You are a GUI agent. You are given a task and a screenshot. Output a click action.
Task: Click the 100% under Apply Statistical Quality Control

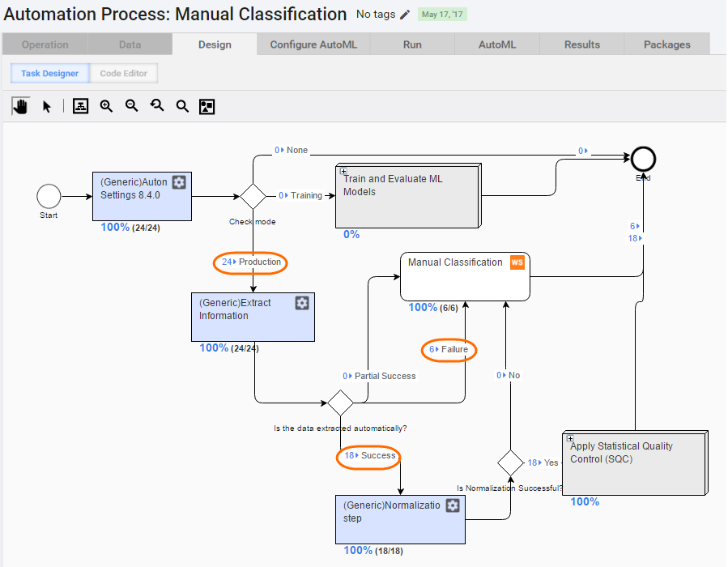coord(585,501)
